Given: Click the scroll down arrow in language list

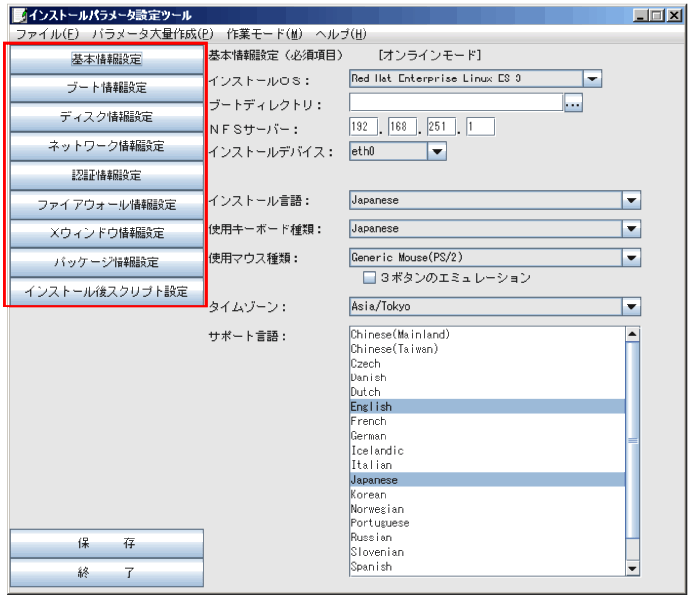Looking at the screenshot, I should [631, 568].
